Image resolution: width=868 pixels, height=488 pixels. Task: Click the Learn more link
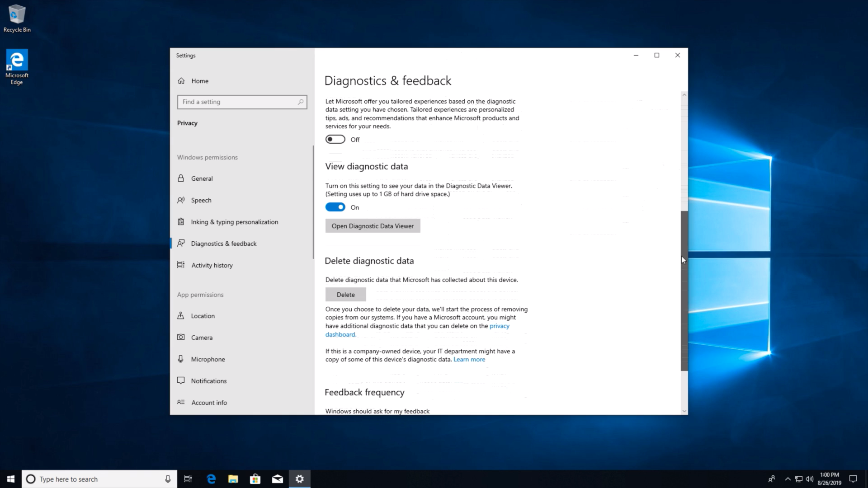click(469, 359)
